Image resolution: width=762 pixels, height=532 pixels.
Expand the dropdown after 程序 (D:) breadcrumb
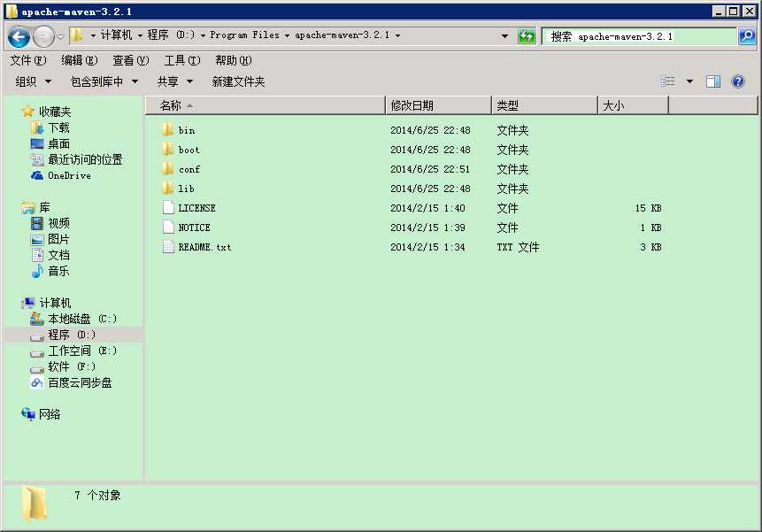click(x=203, y=35)
